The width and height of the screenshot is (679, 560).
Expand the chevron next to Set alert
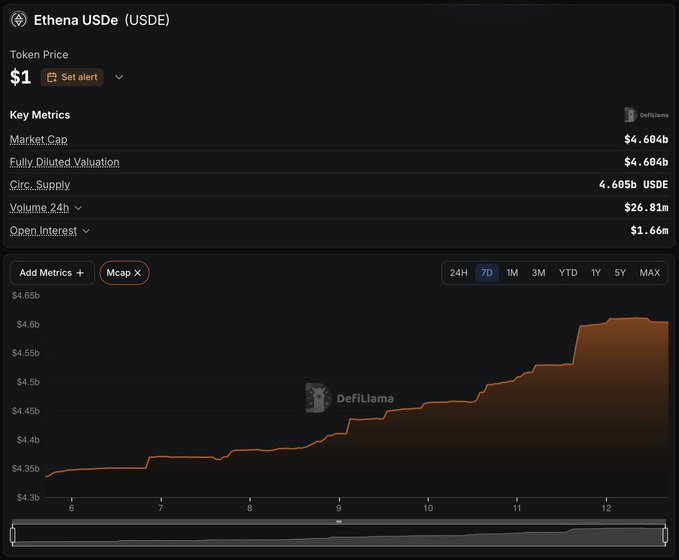tap(119, 77)
